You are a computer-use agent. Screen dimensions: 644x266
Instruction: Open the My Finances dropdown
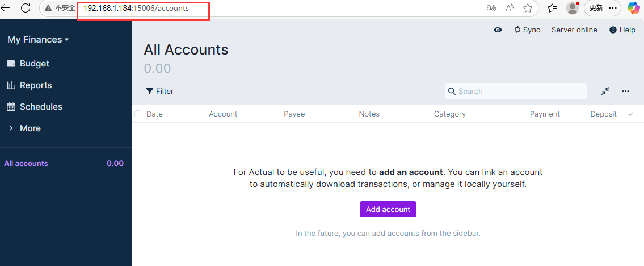pos(38,39)
